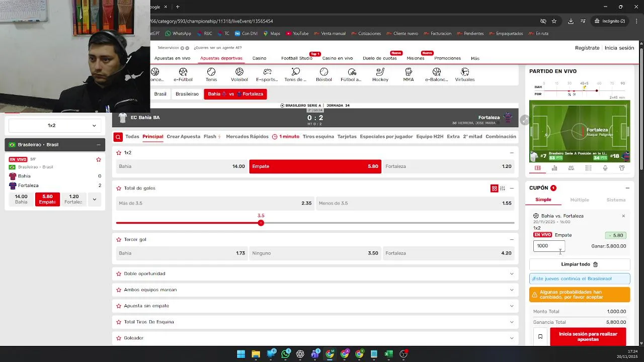Click the Windows Start button
644x362 pixels.
(241, 354)
